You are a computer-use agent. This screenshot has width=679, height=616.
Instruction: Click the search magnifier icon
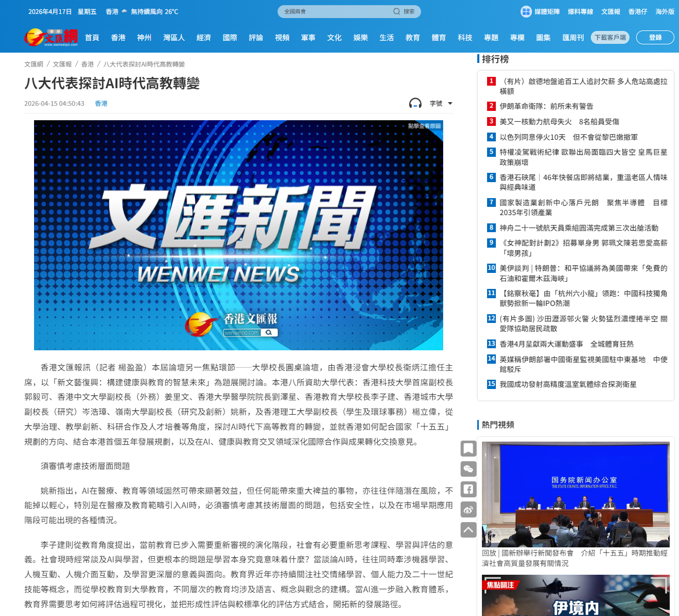pos(396,11)
